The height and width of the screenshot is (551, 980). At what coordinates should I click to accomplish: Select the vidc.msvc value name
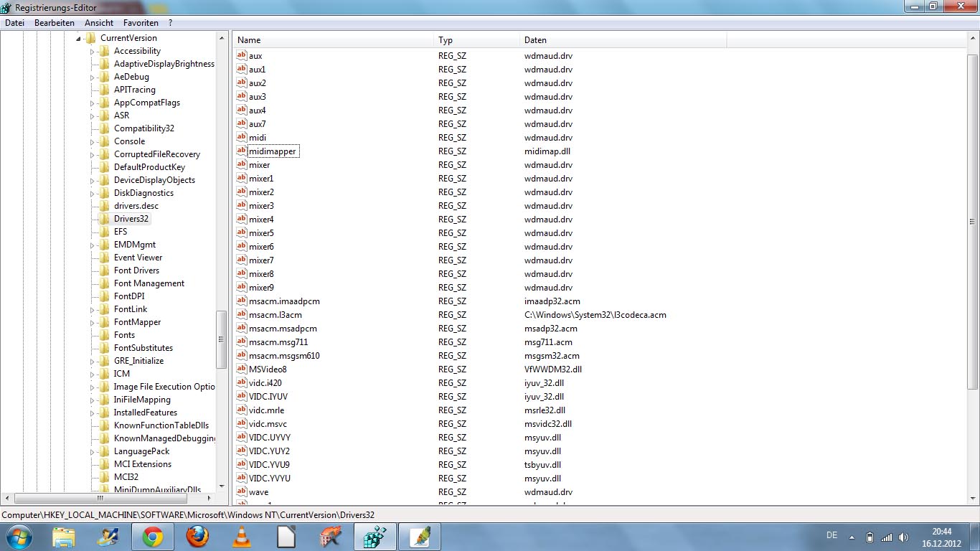point(268,423)
